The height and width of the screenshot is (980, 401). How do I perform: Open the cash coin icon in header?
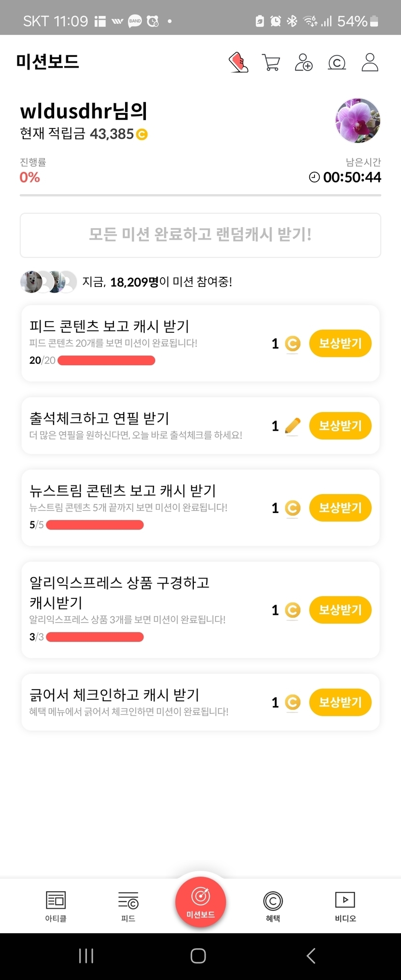point(337,62)
